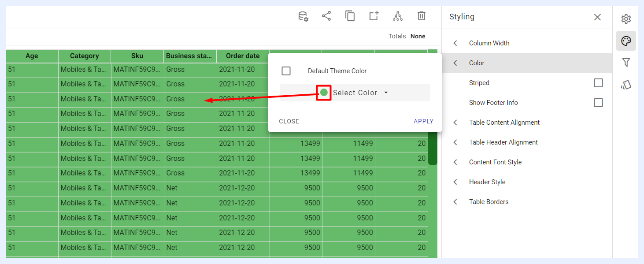
Task: Expand Table Header Alignment section
Action: pyautogui.click(x=527, y=142)
